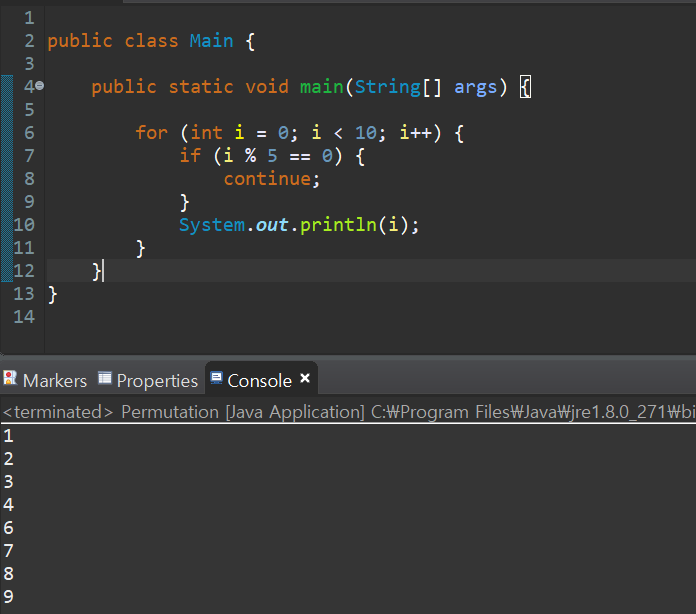Click the Properties tab icon
This screenshot has height=614, width=696.
coord(105,378)
